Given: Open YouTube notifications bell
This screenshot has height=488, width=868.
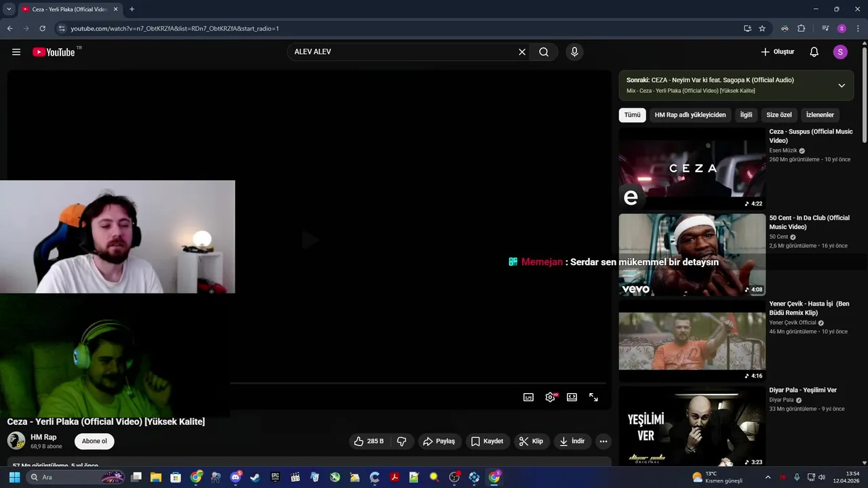Looking at the screenshot, I should pyautogui.click(x=814, y=52).
